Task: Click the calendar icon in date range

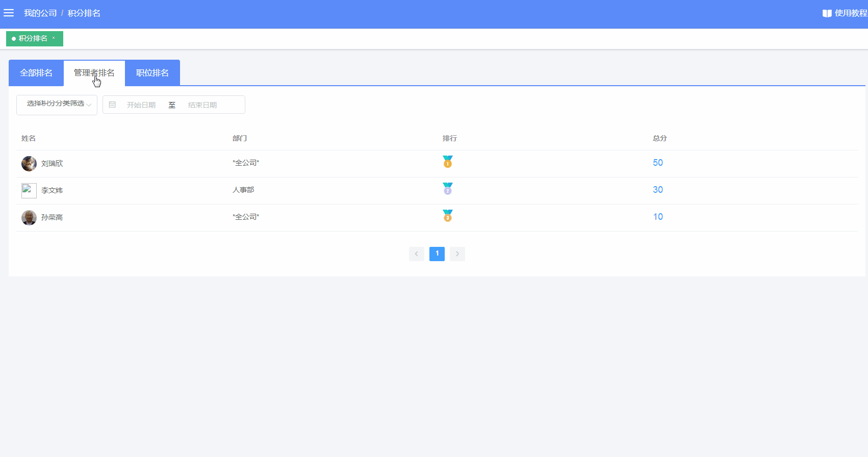Action: tap(112, 105)
